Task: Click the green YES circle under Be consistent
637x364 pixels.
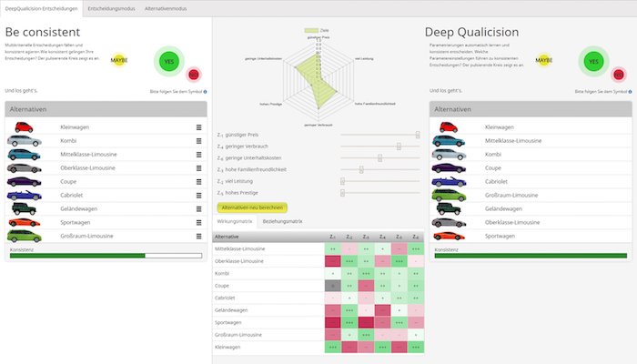Action: pos(169,61)
